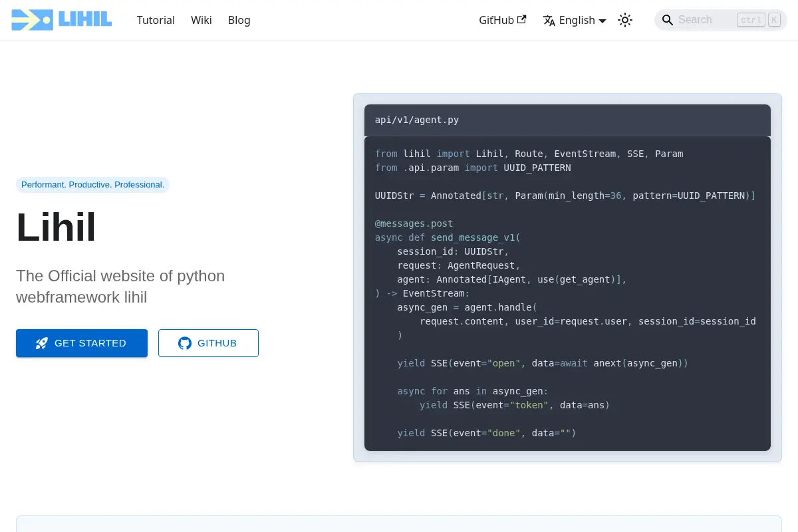Open the Wiki page
The height and width of the screenshot is (532, 798).
click(201, 20)
